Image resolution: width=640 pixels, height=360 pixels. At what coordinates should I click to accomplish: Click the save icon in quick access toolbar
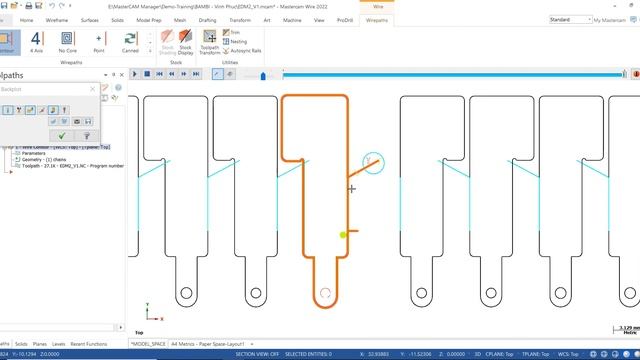[4, 6]
